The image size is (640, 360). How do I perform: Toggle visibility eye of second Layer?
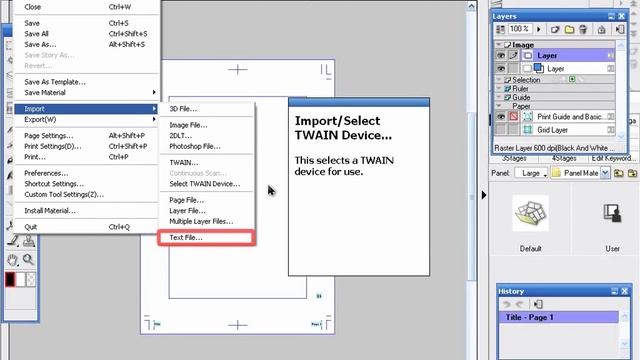pos(501,69)
